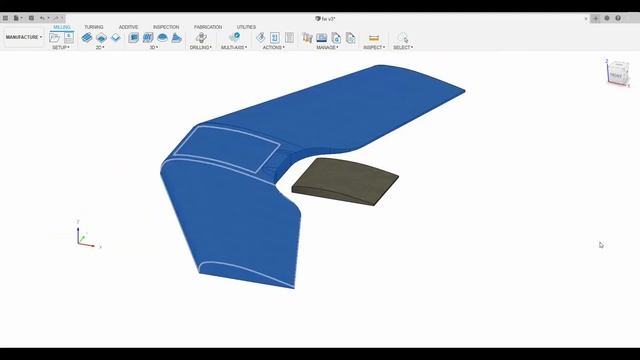The height and width of the screenshot is (360, 640).
Task: Switch to the ADDITIVE tab
Action: pos(128,27)
